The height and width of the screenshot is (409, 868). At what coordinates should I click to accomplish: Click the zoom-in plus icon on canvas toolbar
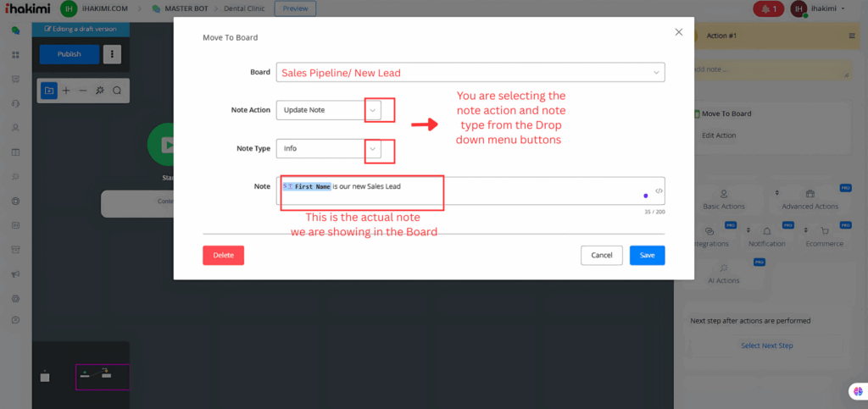click(66, 91)
